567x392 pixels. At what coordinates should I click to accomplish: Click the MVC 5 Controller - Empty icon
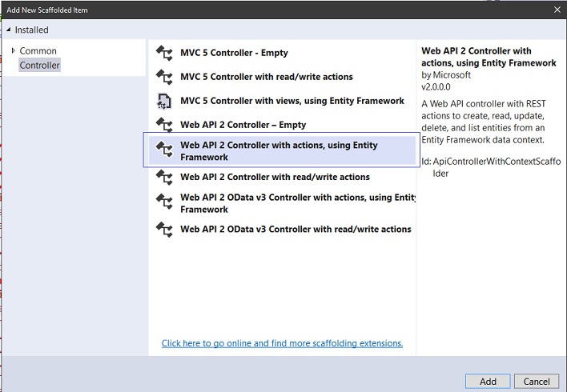[164, 53]
